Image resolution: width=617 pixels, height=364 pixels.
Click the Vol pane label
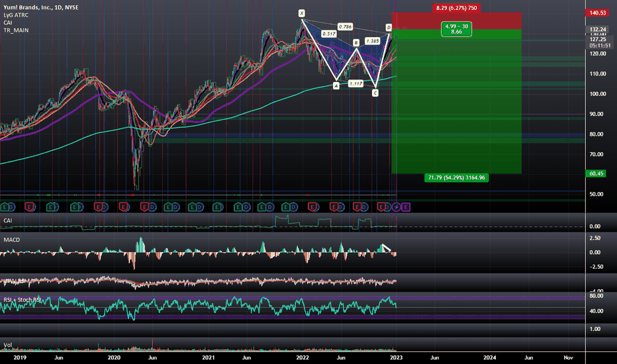click(7, 345)
